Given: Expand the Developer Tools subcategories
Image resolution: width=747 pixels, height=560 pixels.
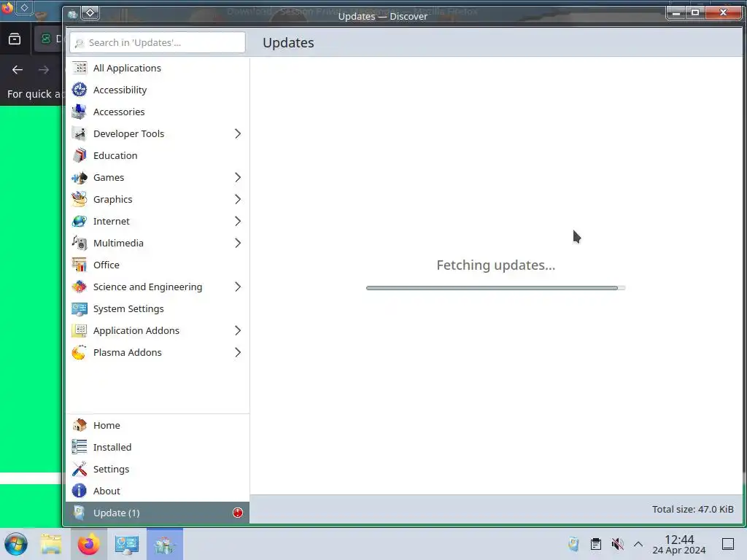Looking at the screenshot, I should coord(238,134).
